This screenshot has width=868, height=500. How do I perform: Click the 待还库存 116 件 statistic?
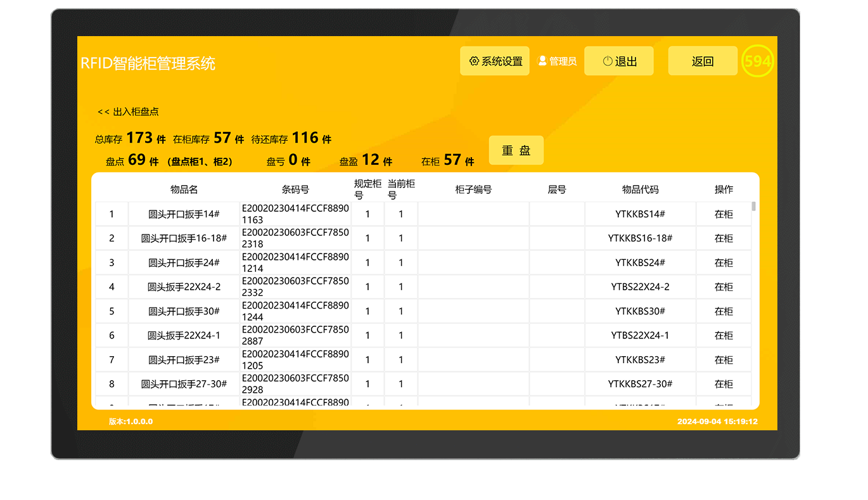pos(291,138)
